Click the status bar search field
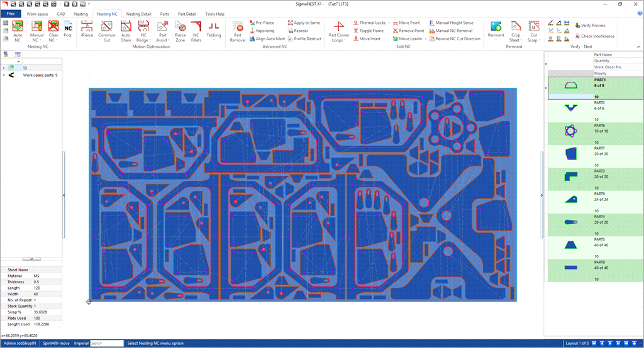The image size is (644, 348). [x=107, y=343]
